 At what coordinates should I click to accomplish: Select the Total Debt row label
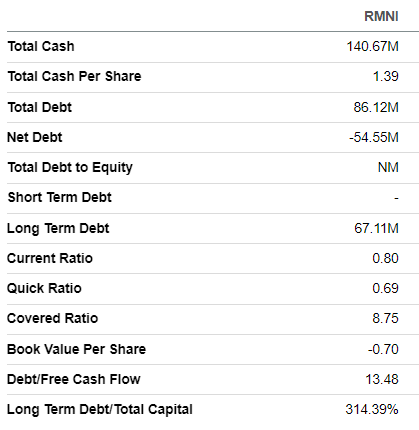click(x=39, y=107)
